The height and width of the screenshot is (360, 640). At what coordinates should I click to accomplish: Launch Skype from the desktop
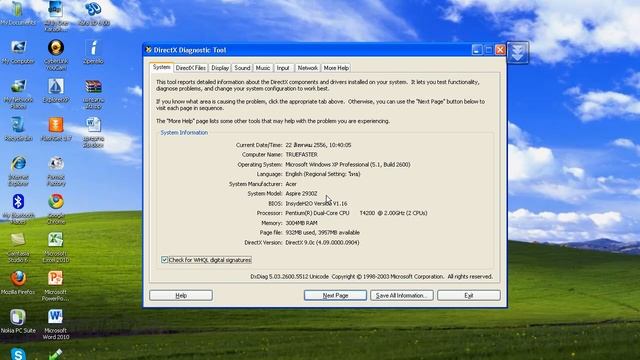click(18, 353)
